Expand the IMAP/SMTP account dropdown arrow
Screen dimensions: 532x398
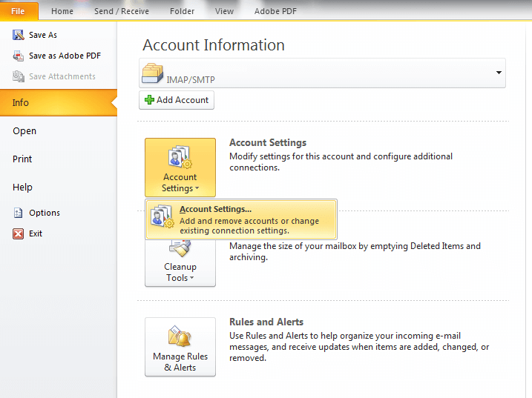(x=499, y=73)
